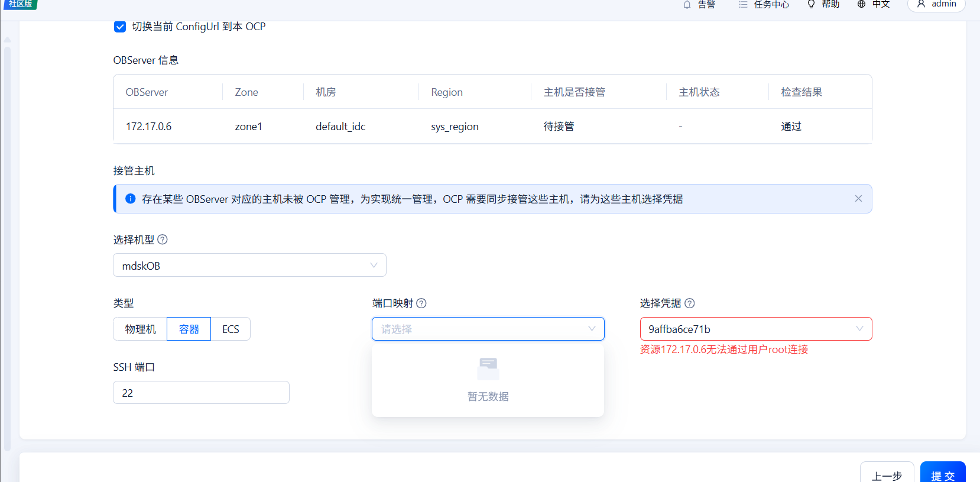Click the help lightbulb icon
The height and width of the screenshot is (482, 980).
tap(811, 4)
